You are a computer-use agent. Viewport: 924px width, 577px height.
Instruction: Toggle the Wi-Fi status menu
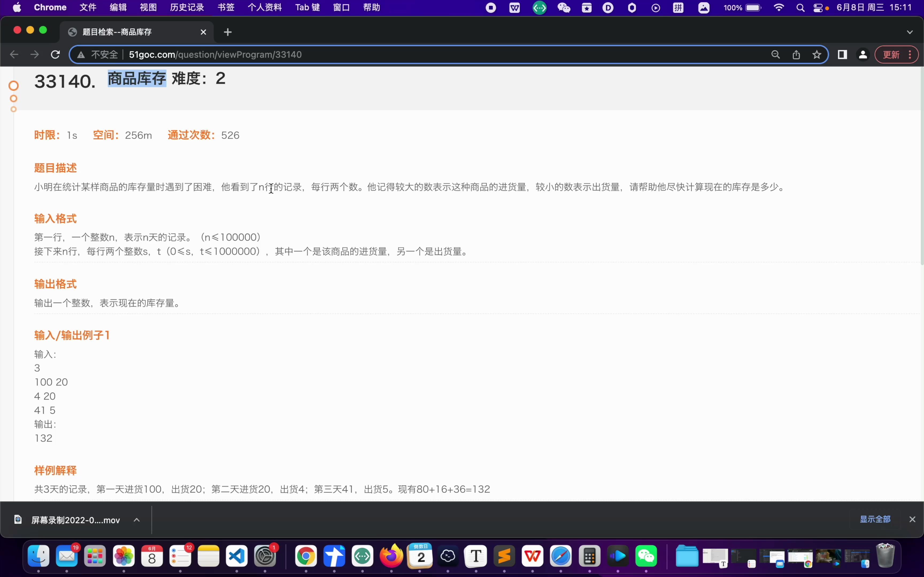[x=779, y=8]
